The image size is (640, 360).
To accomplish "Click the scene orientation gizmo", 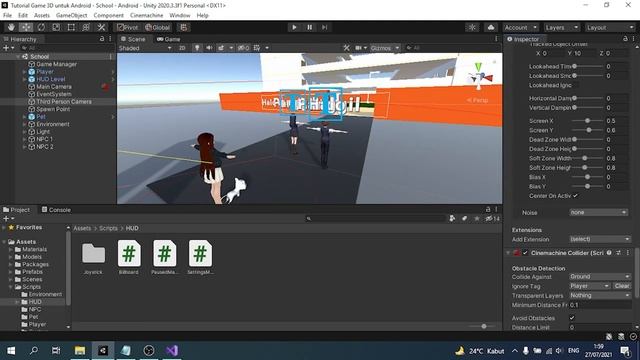I will click(480, 76).
